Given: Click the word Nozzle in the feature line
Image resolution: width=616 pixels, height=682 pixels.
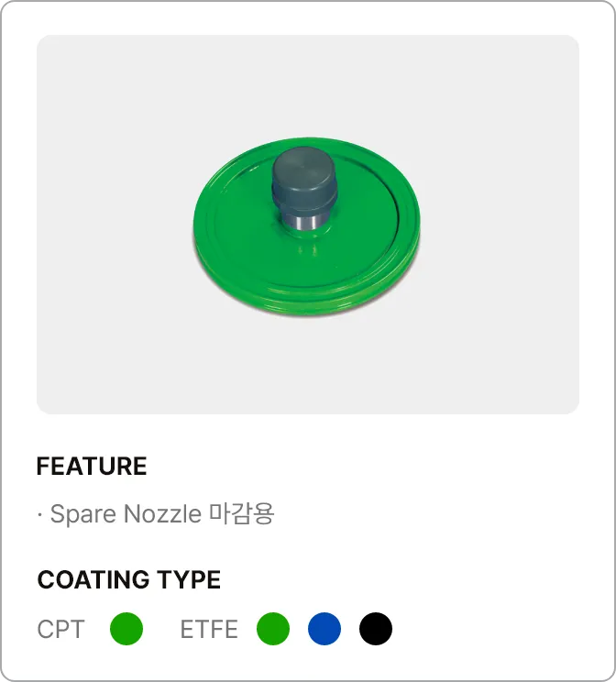Looking at the screenshot, I should click(162, 513).
